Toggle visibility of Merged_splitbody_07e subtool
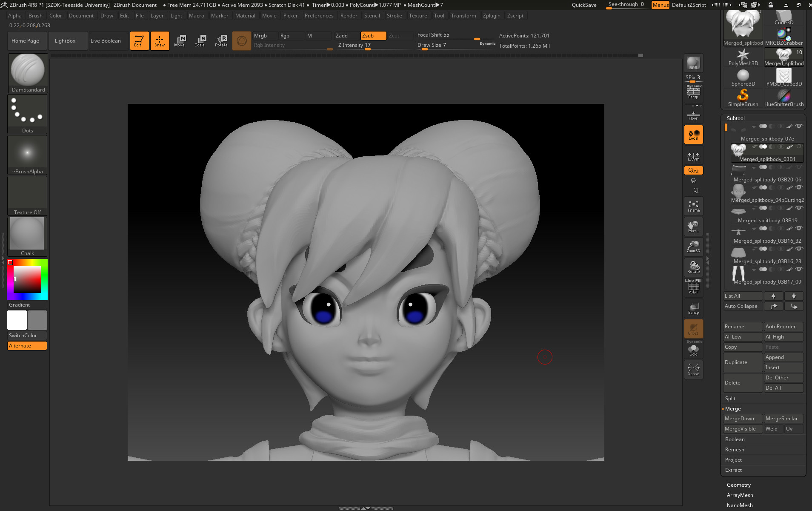This screenshot has width=812, height=511. [798, 126]
